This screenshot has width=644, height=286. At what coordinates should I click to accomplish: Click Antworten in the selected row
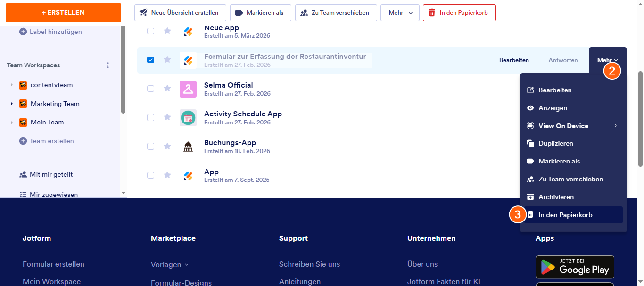(x=563, y=60)
